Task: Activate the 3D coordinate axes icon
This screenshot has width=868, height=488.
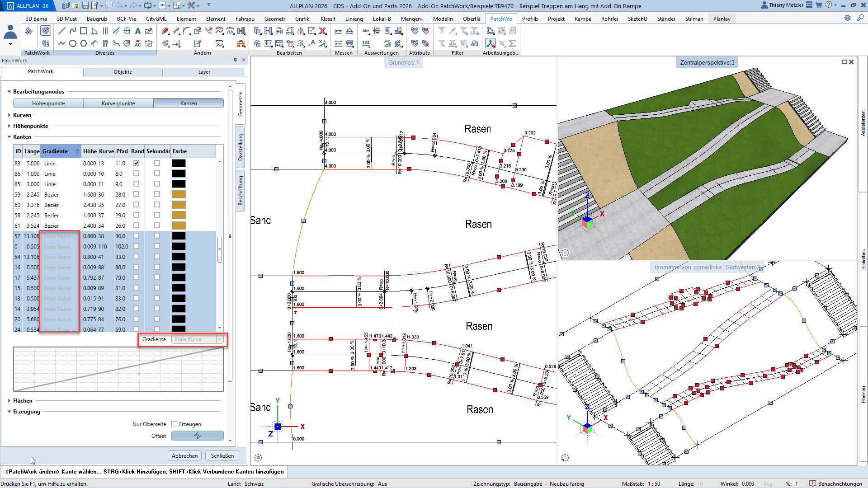Action: (491, 44)
